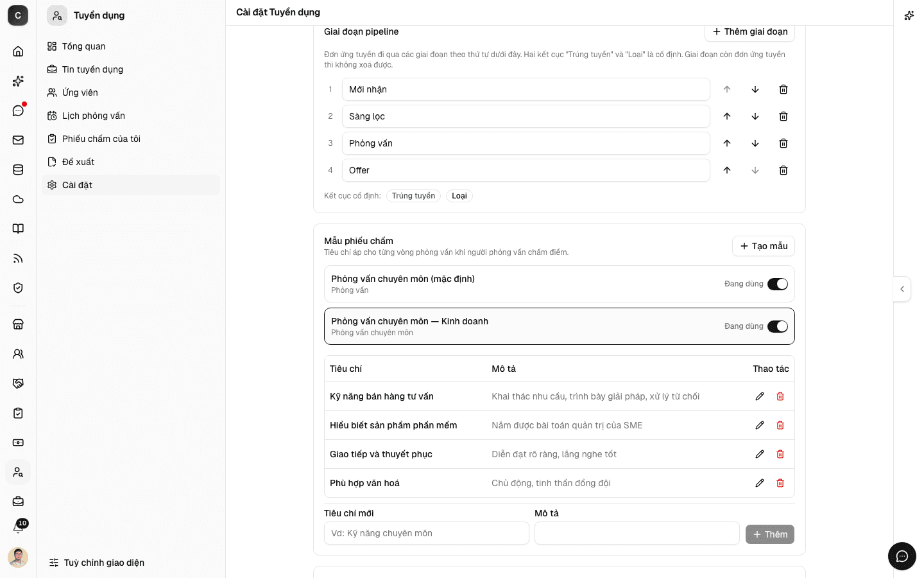Screen dimensions: 924x578
Task: Go to Tổng quan menu item
Action: coord(131,46)
